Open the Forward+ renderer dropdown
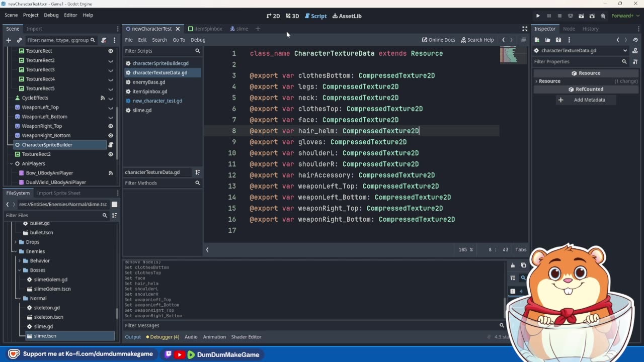 625,16
